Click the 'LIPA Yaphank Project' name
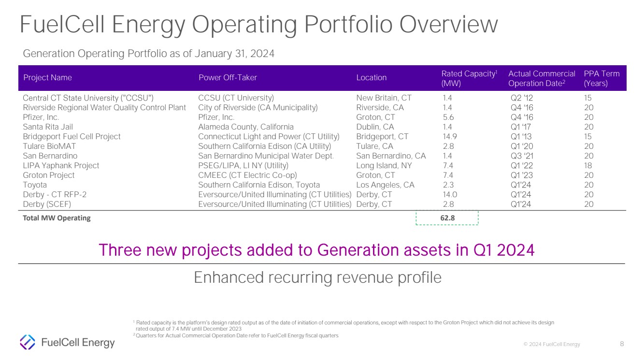The width and height of the screenshot is (644, 362). click(x=61, y=166)
